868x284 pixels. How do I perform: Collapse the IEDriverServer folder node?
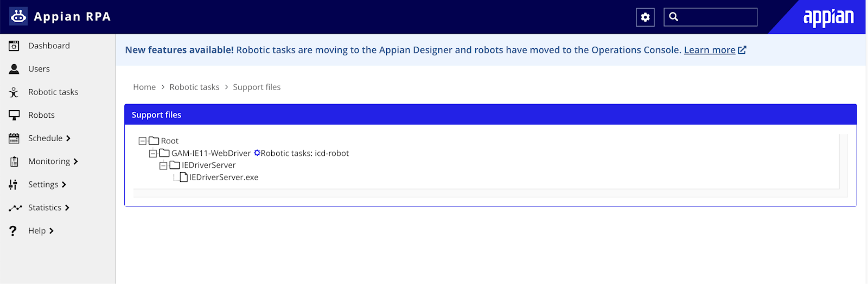163,166
